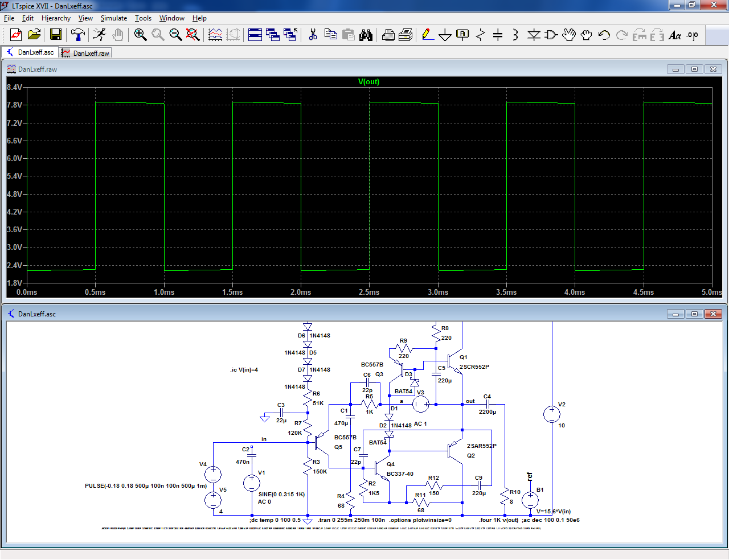Viewport: 729px width, 560px height.
Task: Click the .tran simulation directive text
Action: [x=351, y=520]
